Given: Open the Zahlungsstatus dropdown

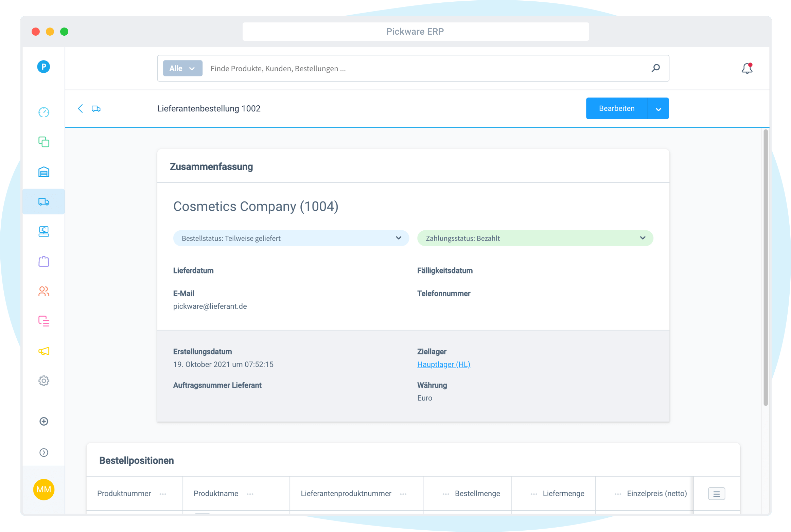Looking at the screenshot, I should pyautogui.click(x=535, y=238).
